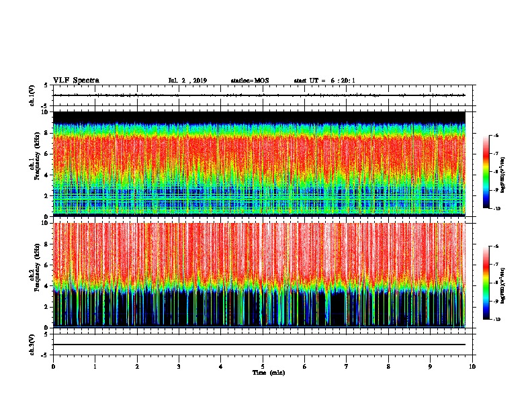Image resolution: width=532 pixels, height=411 pixels.
Task: Click the time axis tick label 6
Action: pyautogui.click(x=305, y=367)
